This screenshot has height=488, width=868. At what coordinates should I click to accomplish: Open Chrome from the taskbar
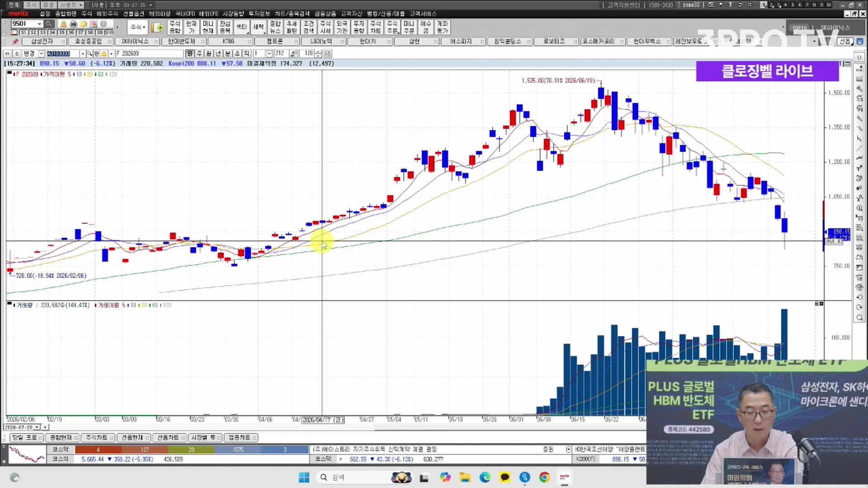coord(544,477)
